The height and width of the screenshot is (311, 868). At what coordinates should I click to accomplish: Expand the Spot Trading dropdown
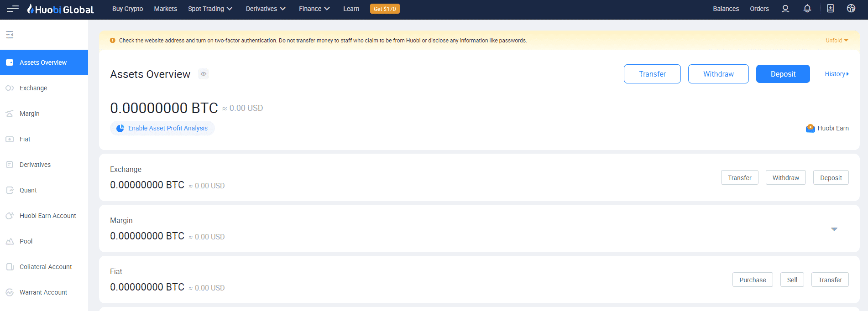click(210, 9)
